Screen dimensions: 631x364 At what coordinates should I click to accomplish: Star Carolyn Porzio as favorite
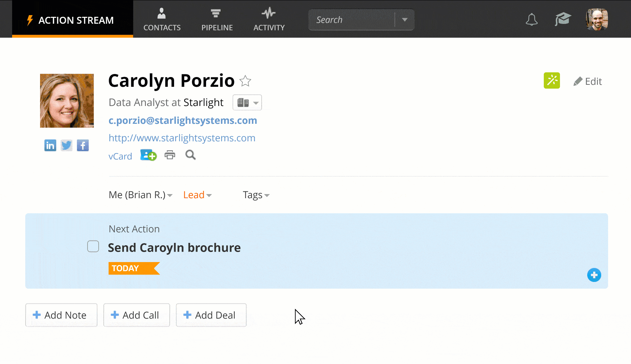click(x=245, y=81)
